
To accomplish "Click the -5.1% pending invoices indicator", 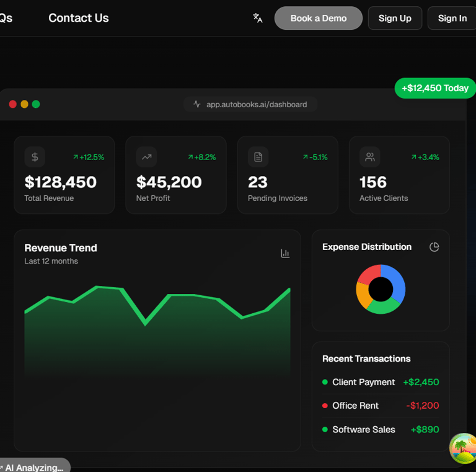I will click(x=315, y=157).
